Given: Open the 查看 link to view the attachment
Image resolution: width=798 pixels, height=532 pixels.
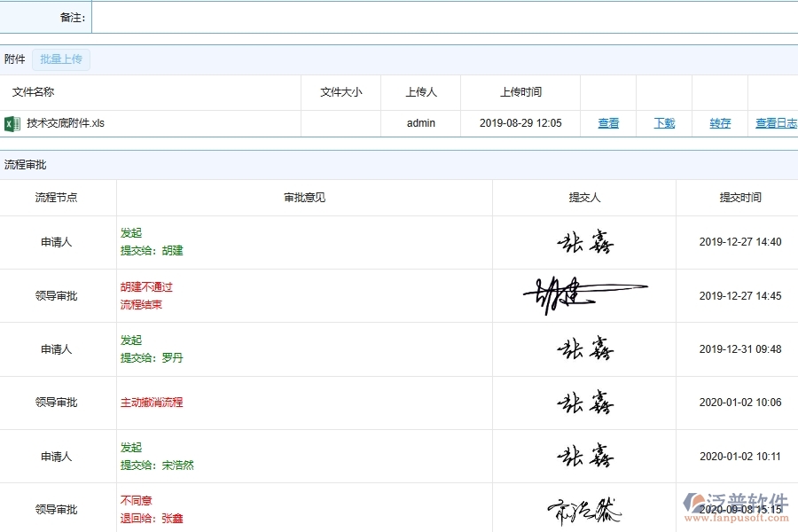Looking at the screenshot, I should pyautogui.click(x=608, y=123).
